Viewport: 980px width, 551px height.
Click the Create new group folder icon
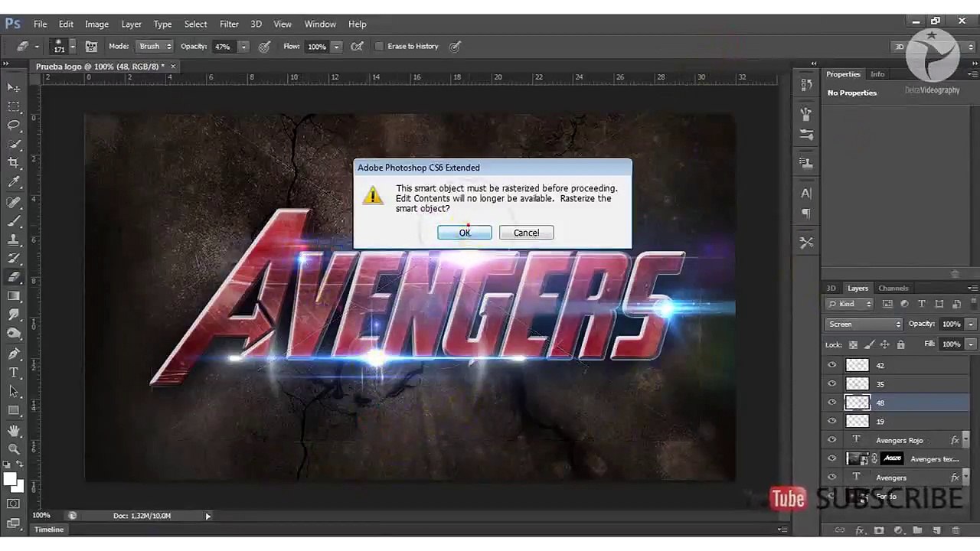coord(918,530)
